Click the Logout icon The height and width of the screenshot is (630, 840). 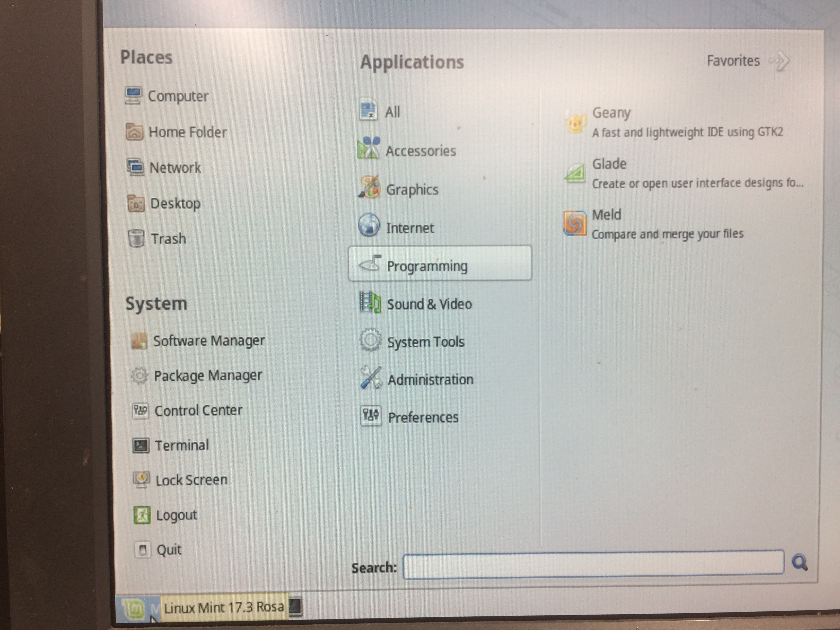click(142, 515)
